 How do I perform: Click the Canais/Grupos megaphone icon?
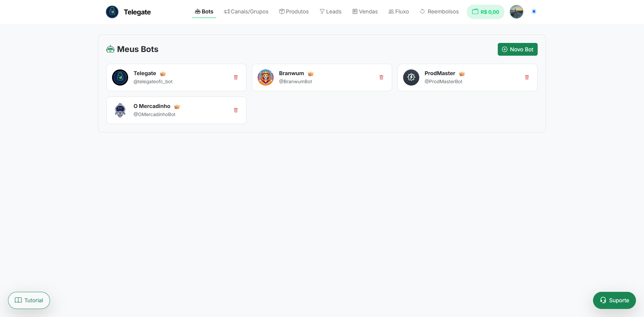[x=227, y=11]
